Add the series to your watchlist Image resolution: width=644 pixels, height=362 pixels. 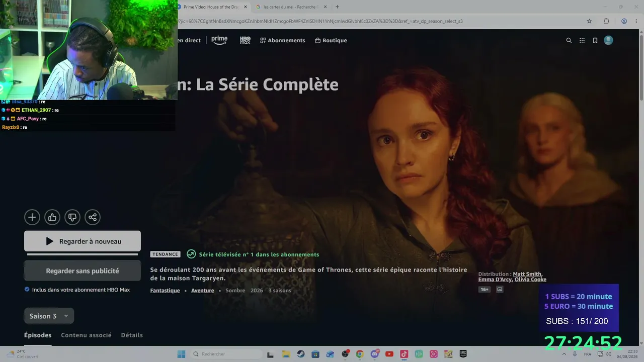click(32, 217)
